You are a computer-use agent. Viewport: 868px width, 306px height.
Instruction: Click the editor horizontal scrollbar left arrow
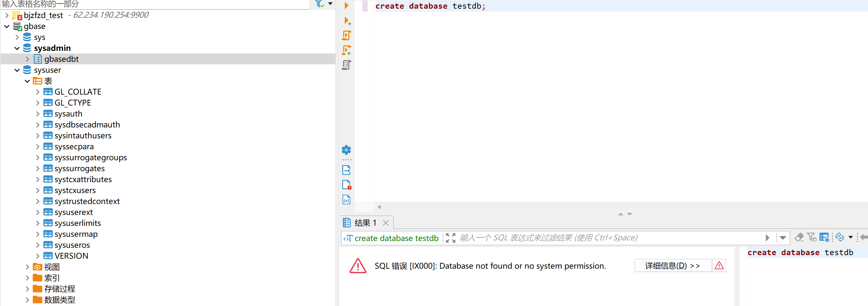click(380, 207)
